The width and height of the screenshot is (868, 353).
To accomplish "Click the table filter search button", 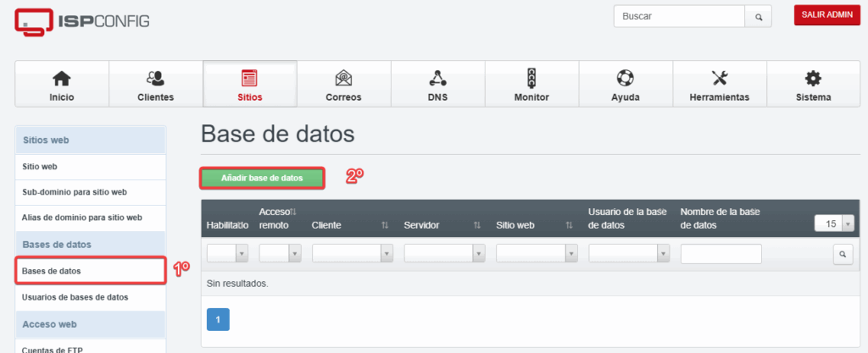I will [843, 255].
